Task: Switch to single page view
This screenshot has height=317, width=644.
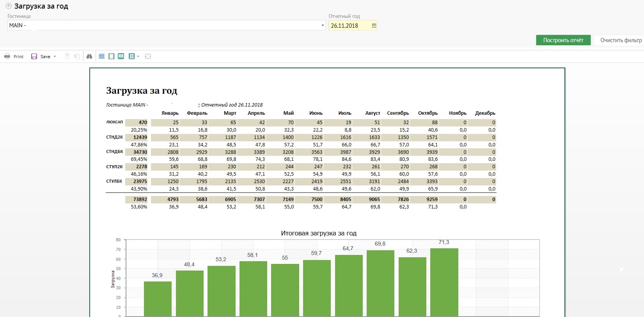Action: tap(101, 57)
